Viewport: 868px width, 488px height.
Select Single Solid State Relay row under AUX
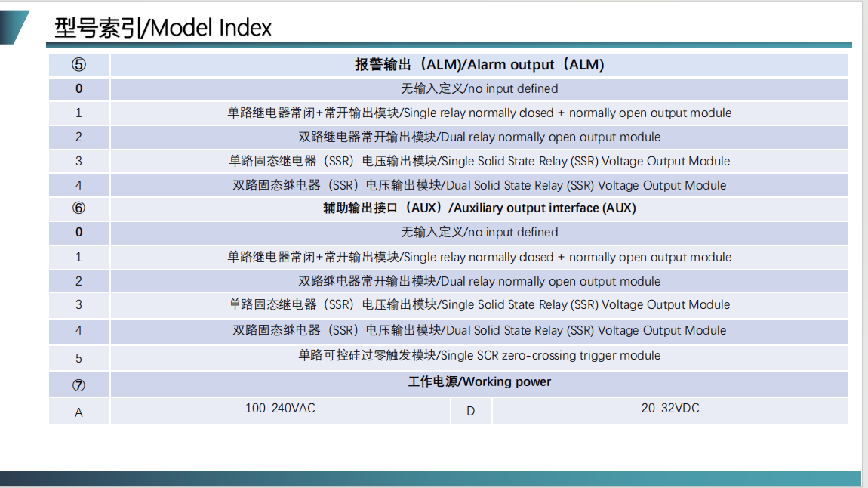click(x=479, y=305)
